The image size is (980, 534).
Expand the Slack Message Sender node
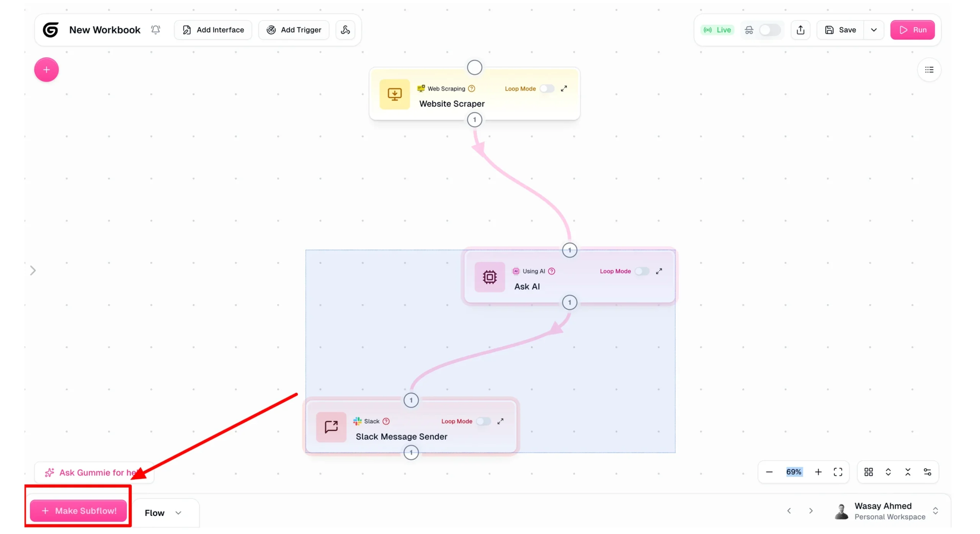point(500,421)
